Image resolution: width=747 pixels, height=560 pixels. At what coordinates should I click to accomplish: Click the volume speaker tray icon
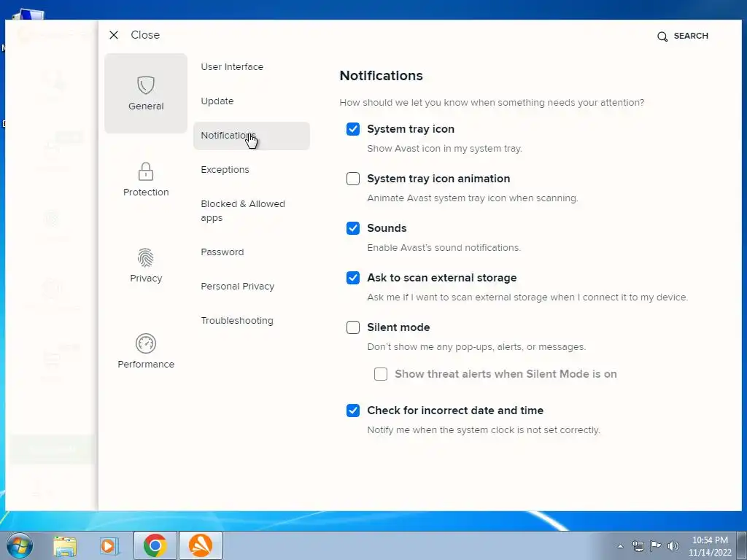pyautogui.click(x=673, y=546)
